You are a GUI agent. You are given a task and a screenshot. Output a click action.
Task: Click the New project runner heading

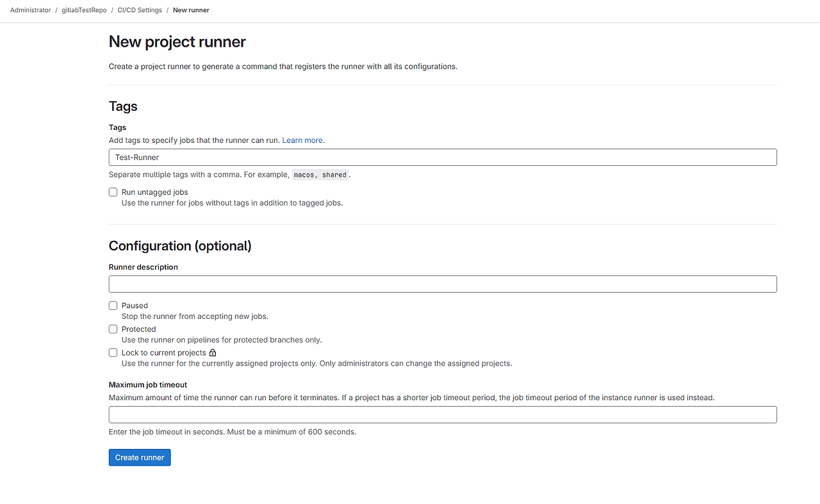click(x=177, y=41)
